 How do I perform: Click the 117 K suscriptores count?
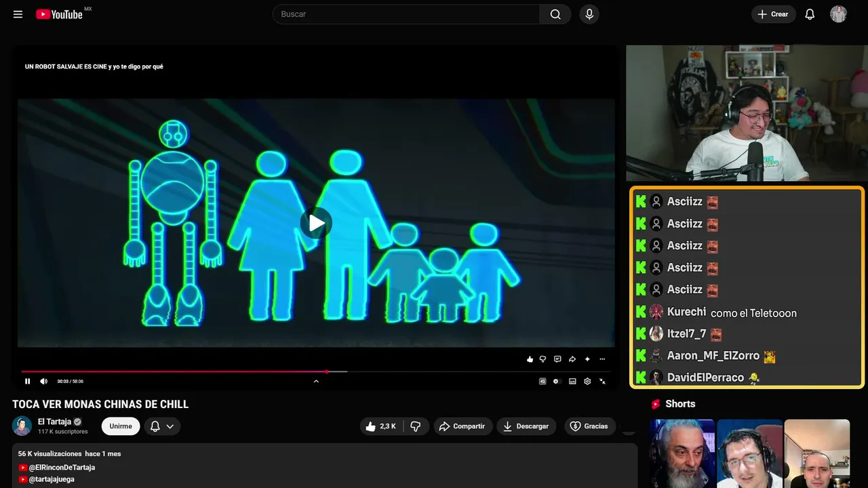pos(63,432)
